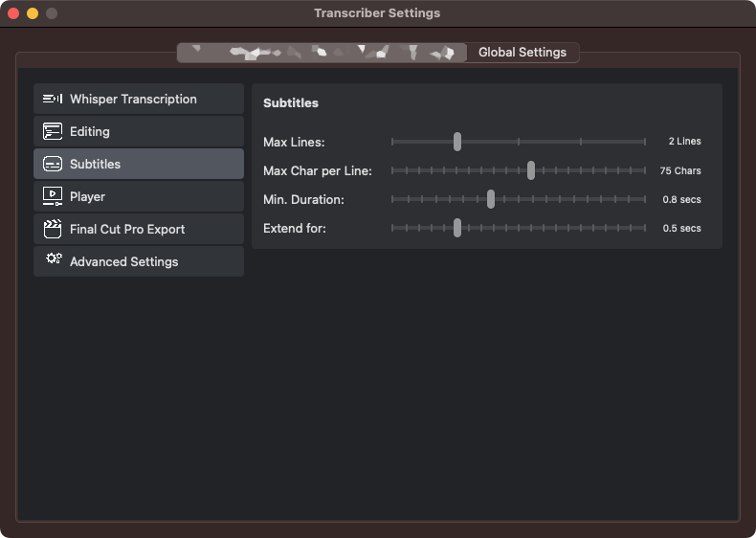The width and height of the screenshot is (756, 538).
Task: Click the '2 Lines' value text
Action: tap(684, 142)
